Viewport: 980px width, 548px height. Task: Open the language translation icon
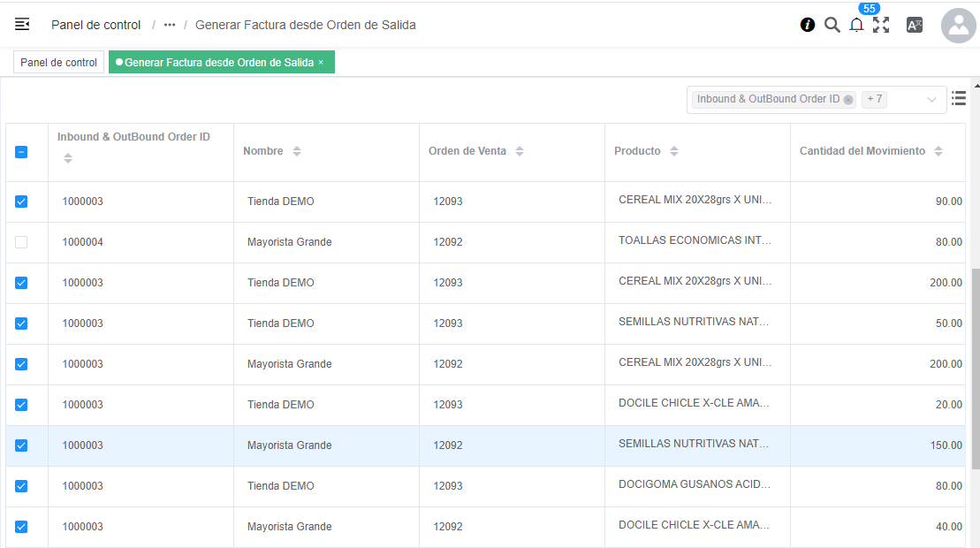pyautogui.click(x=915, y=25)
